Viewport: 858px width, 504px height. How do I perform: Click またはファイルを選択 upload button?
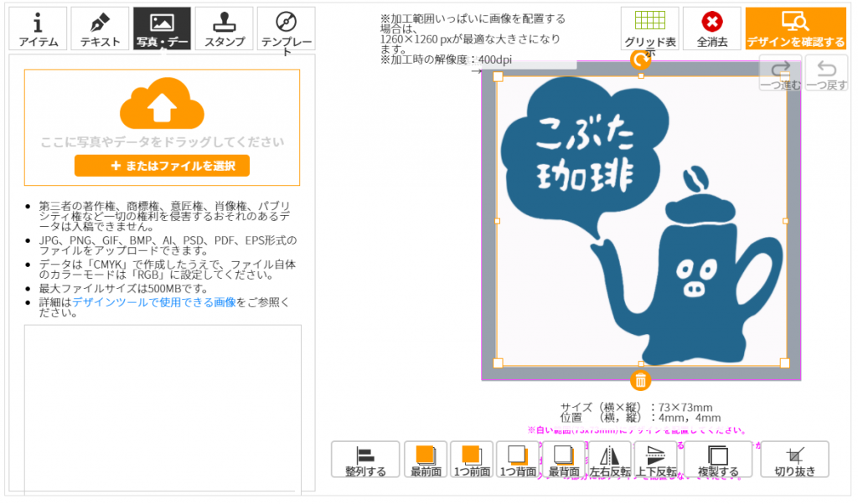tap(162, 166)
